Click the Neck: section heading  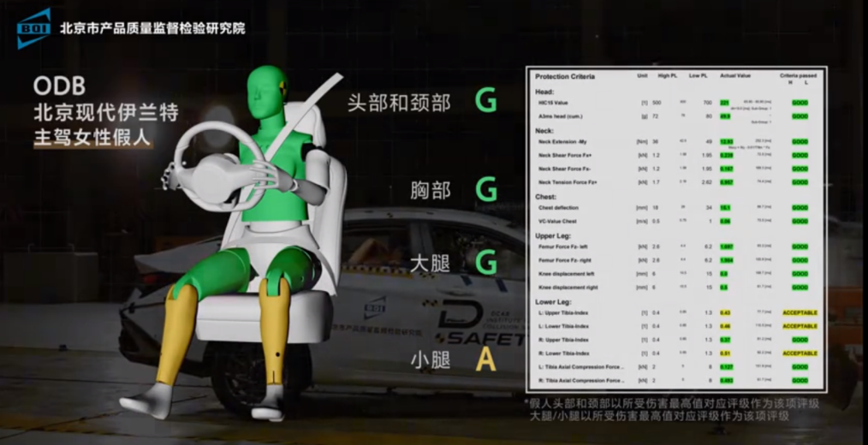point(544,131)
